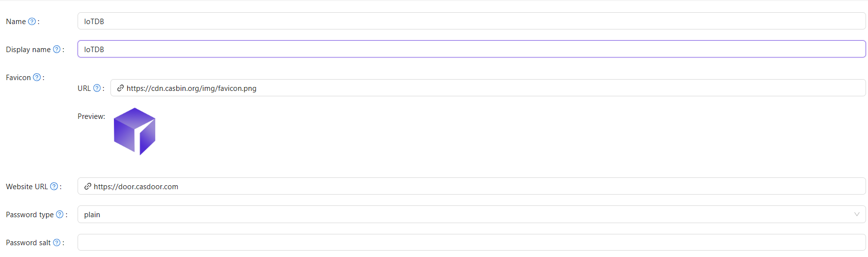
Task: Click the Display name help icon
Action: [x=57, y=50]
